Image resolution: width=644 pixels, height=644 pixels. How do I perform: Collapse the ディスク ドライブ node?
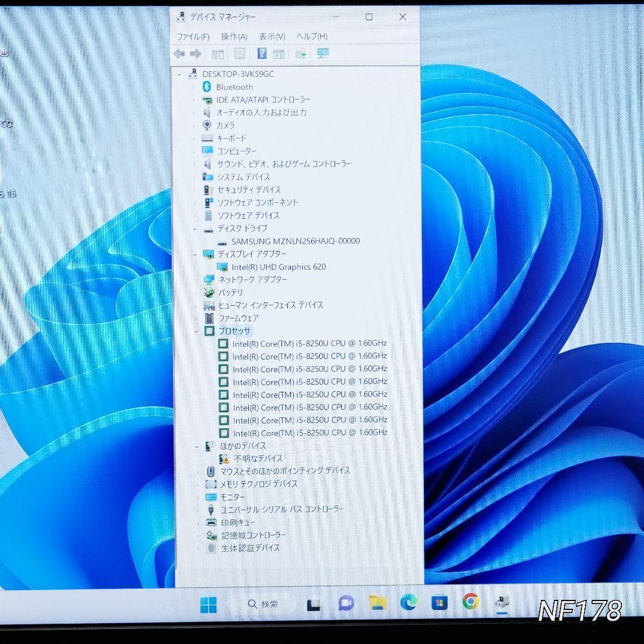[194, 228]
